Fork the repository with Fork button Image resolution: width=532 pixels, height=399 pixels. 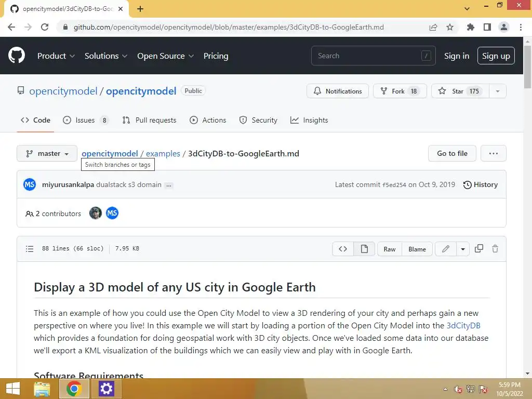click(x=400, y=91)
